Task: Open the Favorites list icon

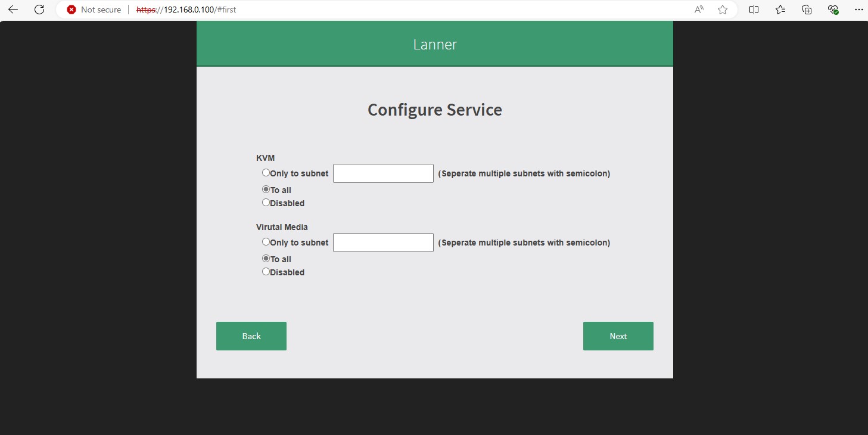Action: (780, 10)
